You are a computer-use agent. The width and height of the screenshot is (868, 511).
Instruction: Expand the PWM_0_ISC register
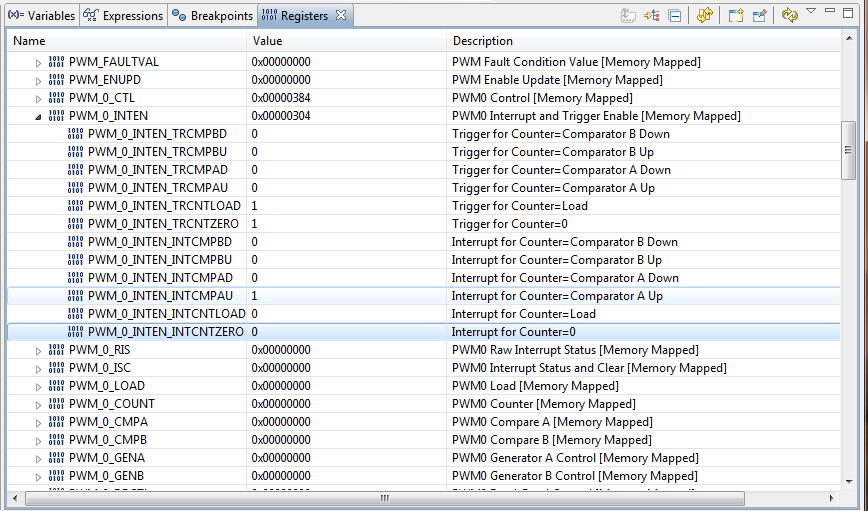click(38, 369)
